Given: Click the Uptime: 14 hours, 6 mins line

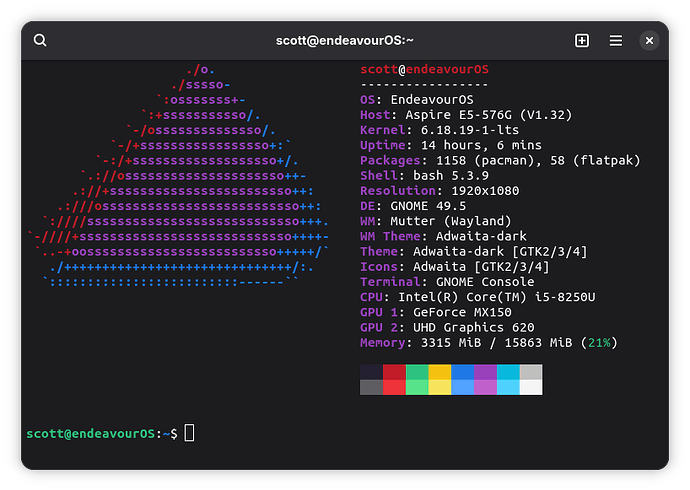Looking at the screenshot, I should (x=451, y=145).
